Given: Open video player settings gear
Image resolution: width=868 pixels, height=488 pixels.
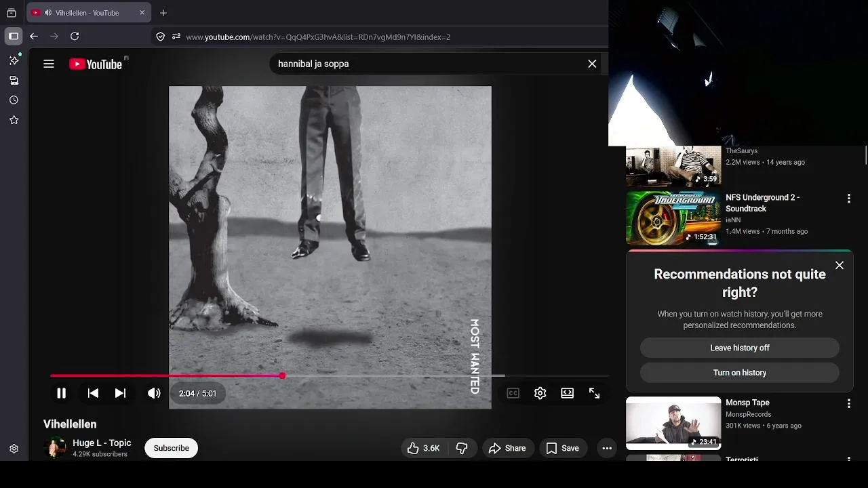Looking at the screenshot, I should click(x=540, y=393).
